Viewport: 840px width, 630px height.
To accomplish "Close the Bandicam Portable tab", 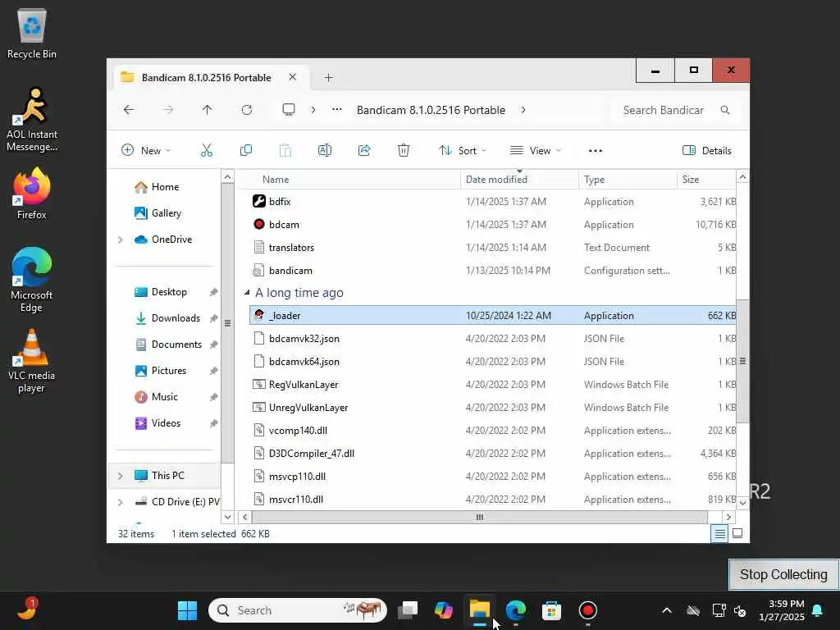I will [x=293, y=77].
